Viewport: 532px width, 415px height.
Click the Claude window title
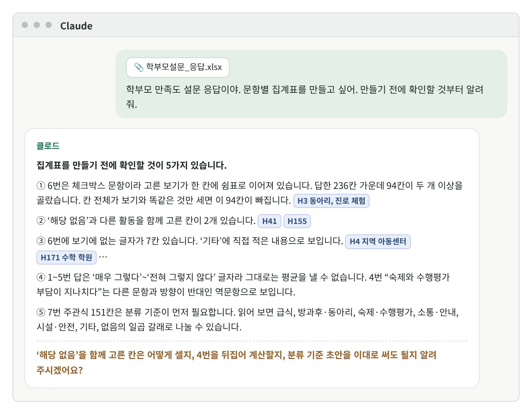click(76, 26)
